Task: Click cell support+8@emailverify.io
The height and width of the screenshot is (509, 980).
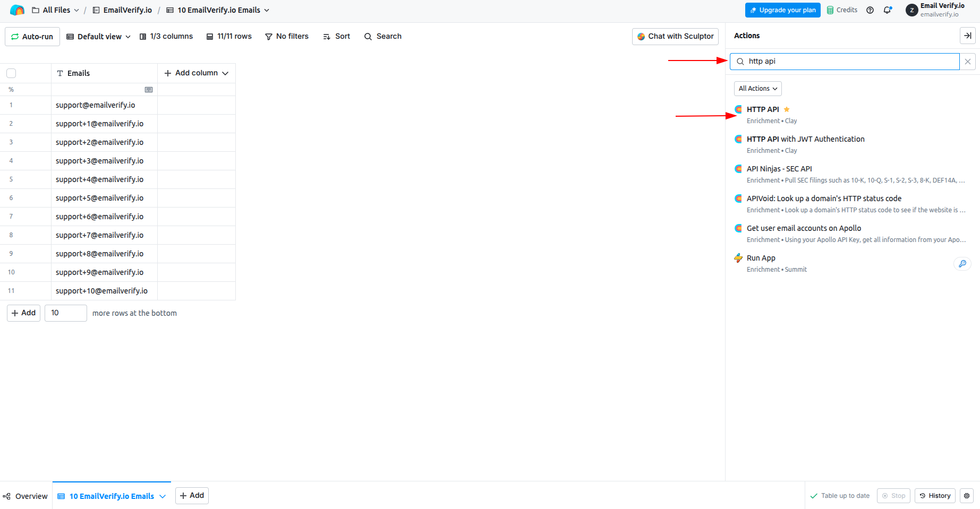Action: pyautogui.click(x=105, y=254)
